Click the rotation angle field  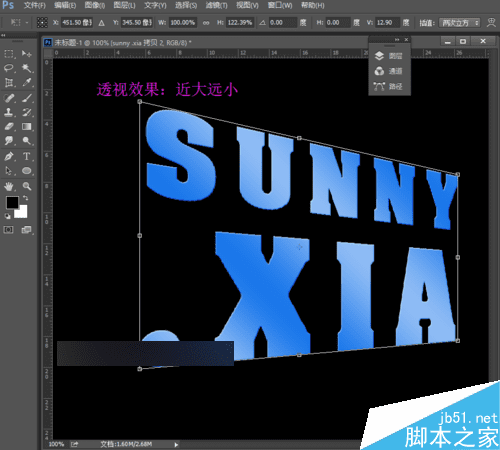282,23
